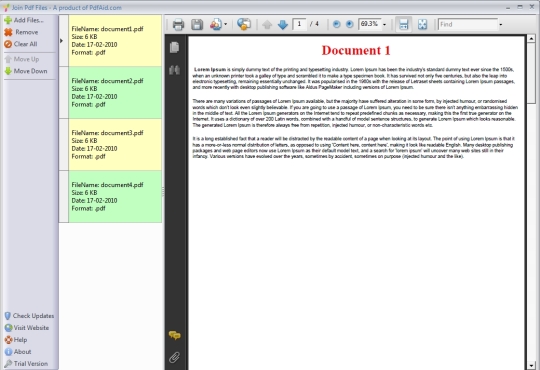
Task: Minimize the Join Pdf Files window
Action: coord(508,7)
